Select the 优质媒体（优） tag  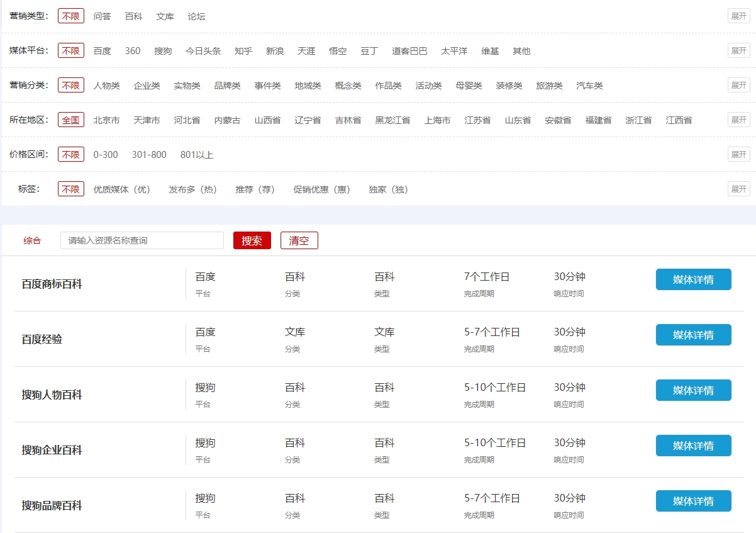122,189
